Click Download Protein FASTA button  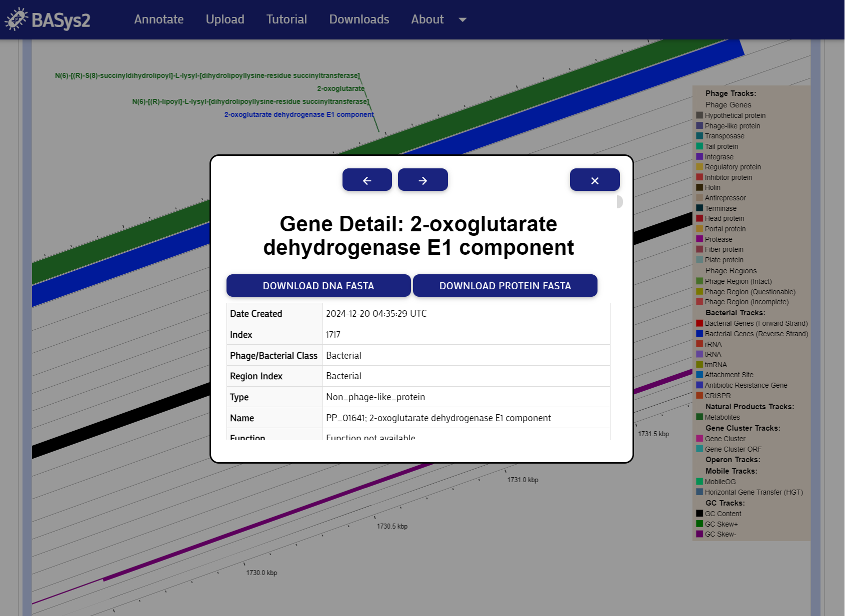pos(504,286)
